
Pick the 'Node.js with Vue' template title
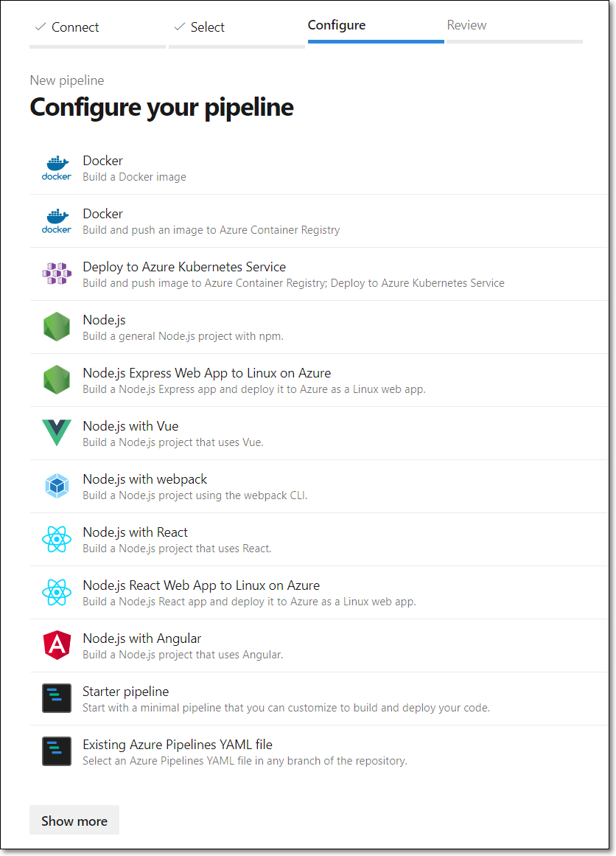tap(130, 426)
